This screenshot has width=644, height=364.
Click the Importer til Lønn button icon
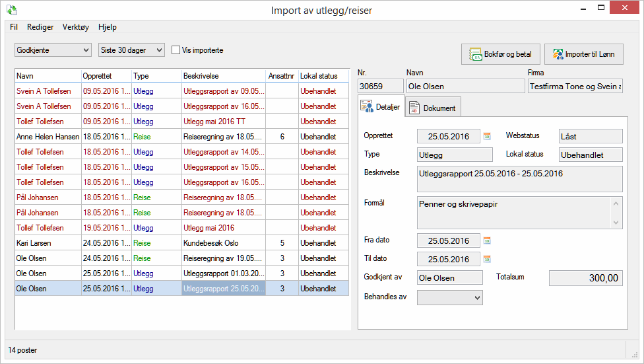[558, 54]
